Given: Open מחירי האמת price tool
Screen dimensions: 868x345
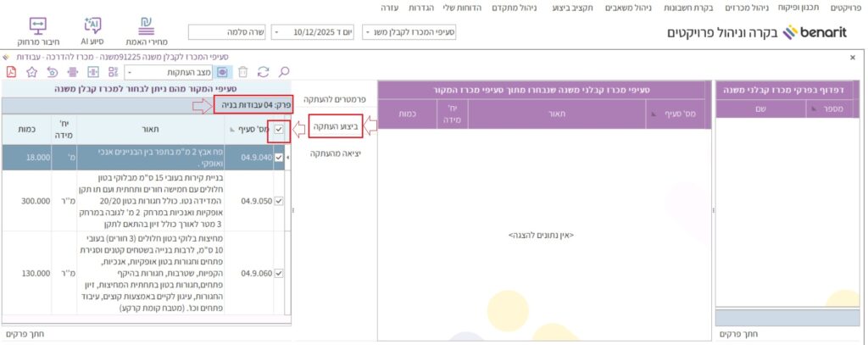Looking at the screenshot, I should tap(152, 31).
